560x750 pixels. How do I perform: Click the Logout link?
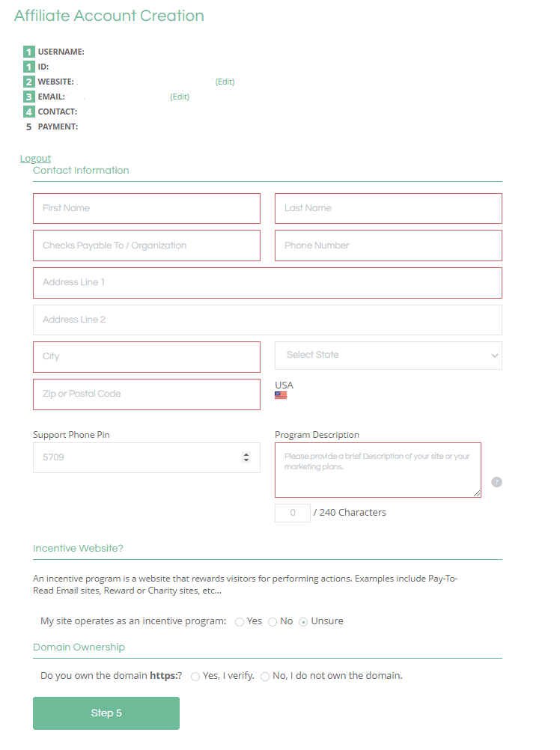point(35,158)
